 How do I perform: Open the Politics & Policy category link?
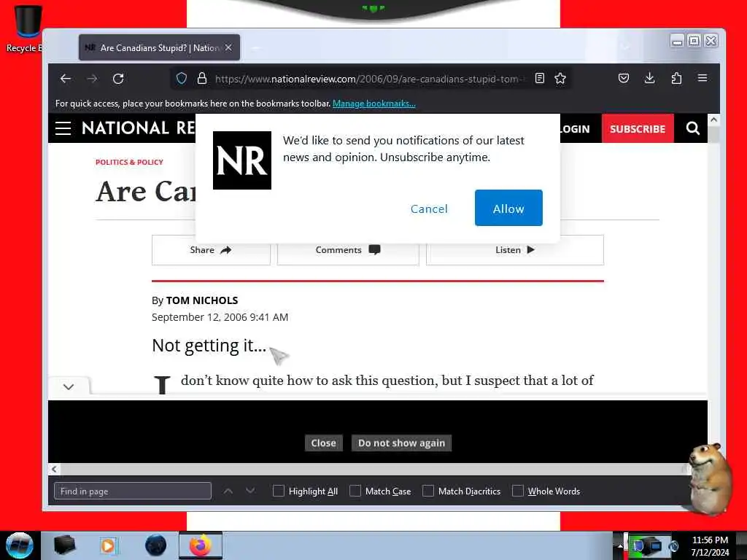coord(129,162)
